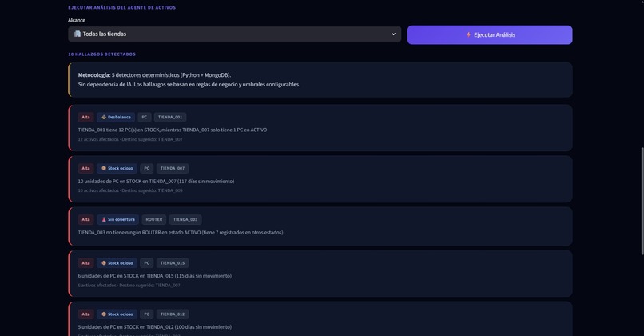Click the '10 HALLAZGOS DETECTADOS' heading
The width and height of the screenshot is (644, 336).
click(101, 54)
